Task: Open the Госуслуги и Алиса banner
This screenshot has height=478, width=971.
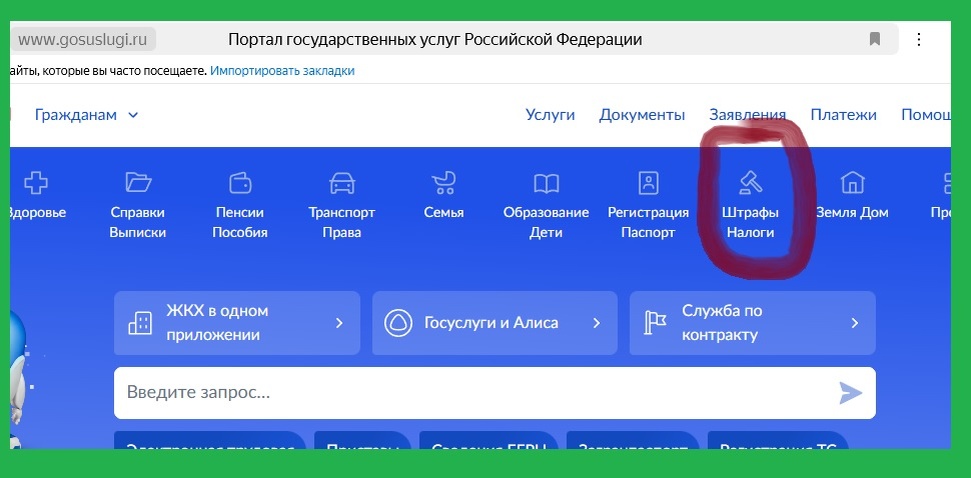Action: (x=495, y=323)
